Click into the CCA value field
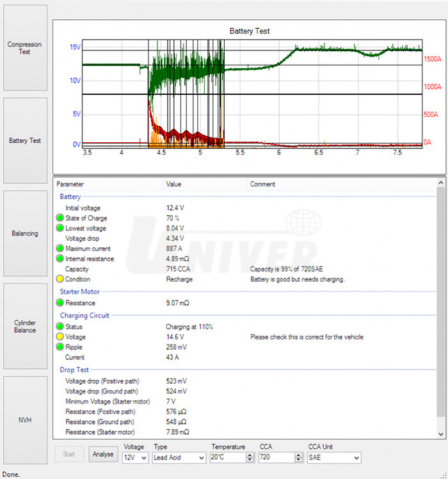 click(x=276, y=458)
